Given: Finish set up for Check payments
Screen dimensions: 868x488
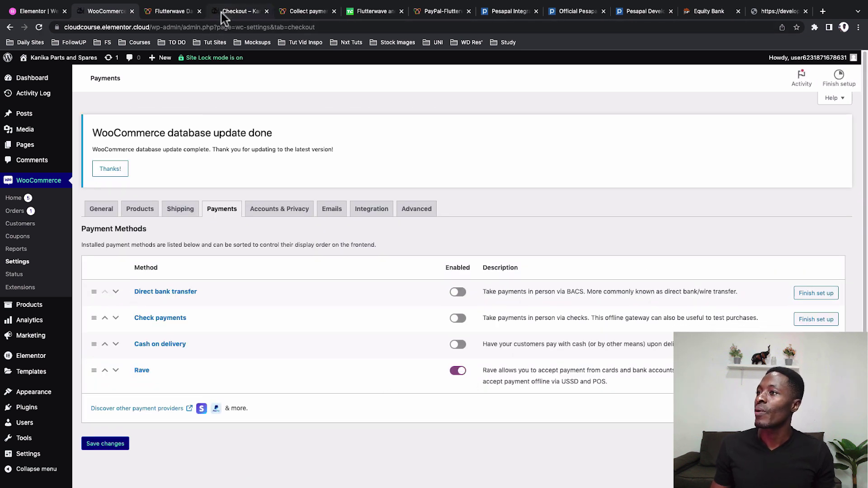Looking at the screenshot, I should [816, 319].
